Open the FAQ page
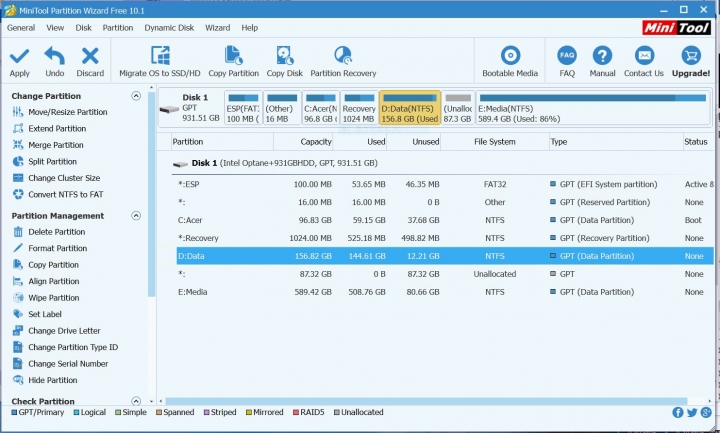This screenshot has width=720, height=433. (x=567, y=62)
